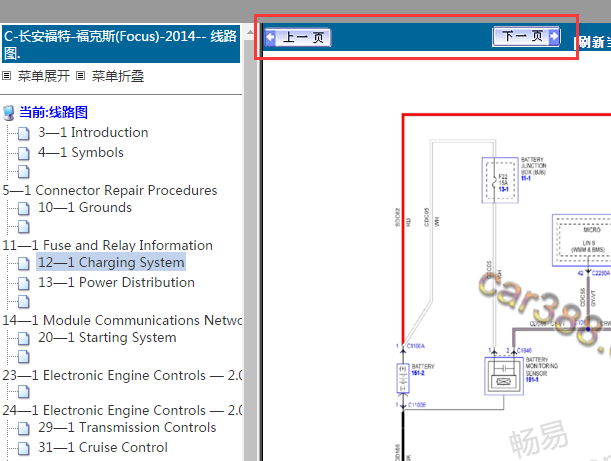Open 14—1 Module Communications Network

[122, 320]
